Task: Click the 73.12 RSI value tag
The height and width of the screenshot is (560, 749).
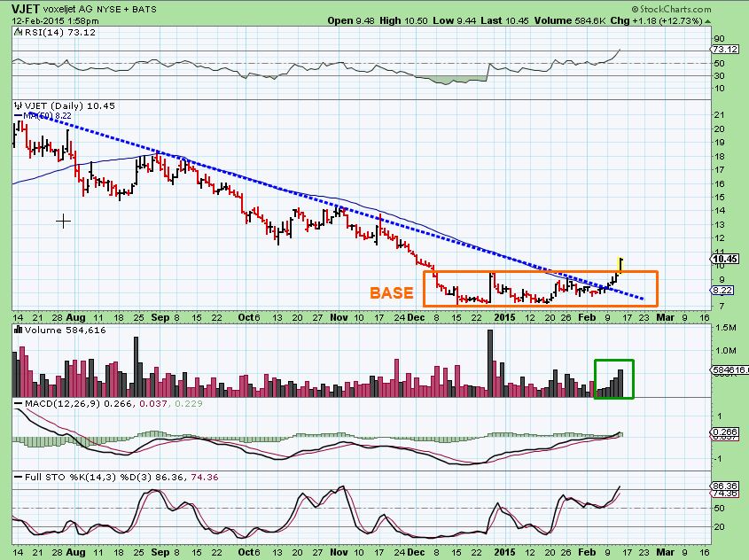Action: [725, 49]
